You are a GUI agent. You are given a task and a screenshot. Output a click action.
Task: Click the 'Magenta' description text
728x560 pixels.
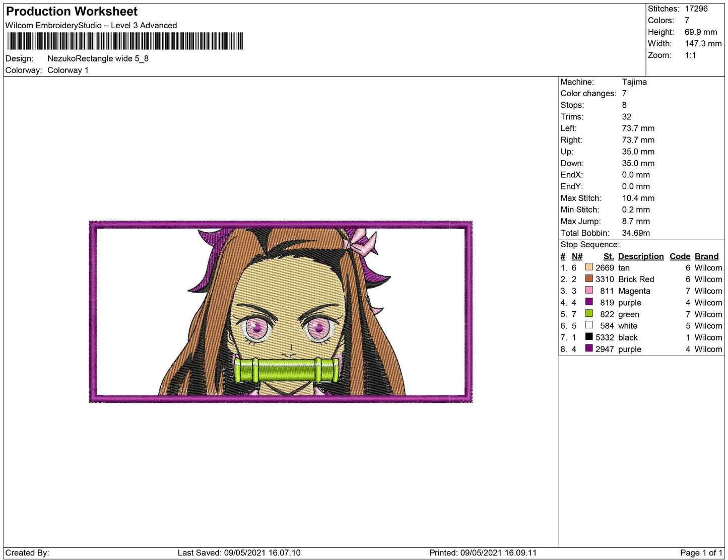(x=634, y=291)
